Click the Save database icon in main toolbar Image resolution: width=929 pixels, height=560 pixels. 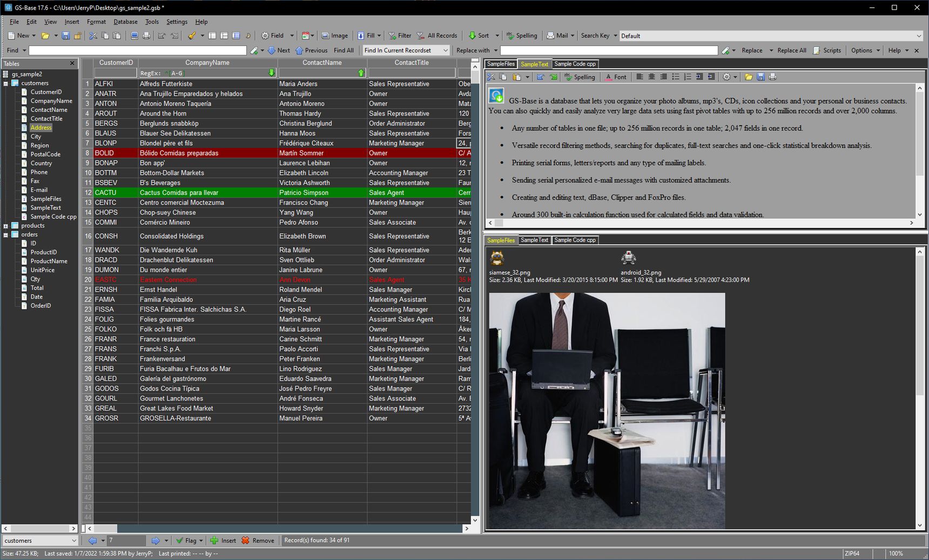(65, 36)
